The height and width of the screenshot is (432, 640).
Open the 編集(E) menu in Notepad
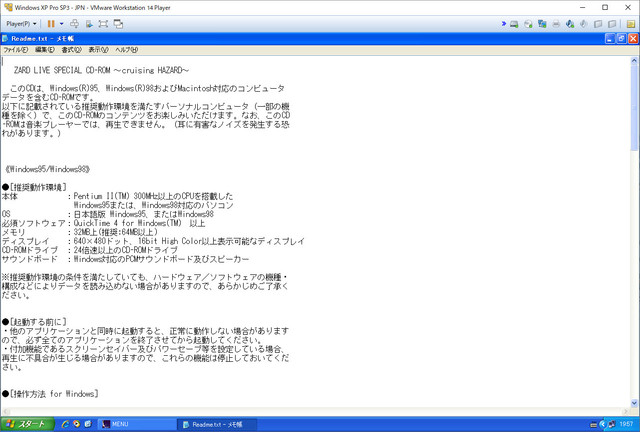click(44, 50)
